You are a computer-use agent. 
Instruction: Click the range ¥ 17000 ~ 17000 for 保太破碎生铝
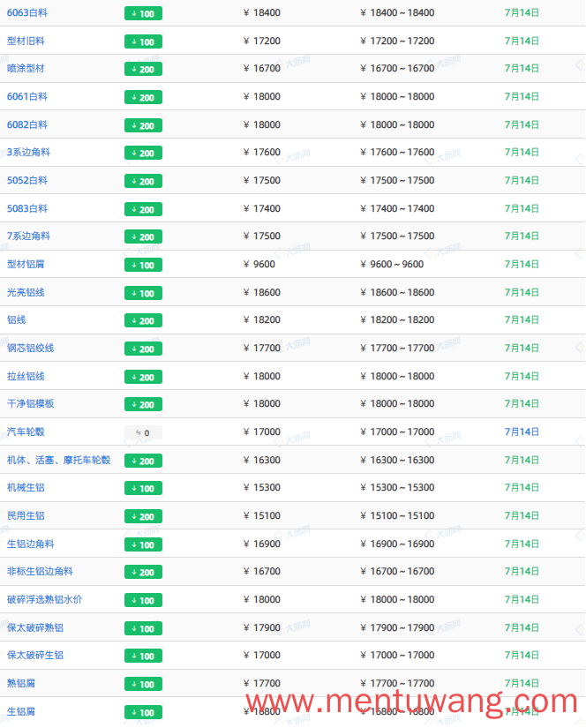tap(397, 656)
